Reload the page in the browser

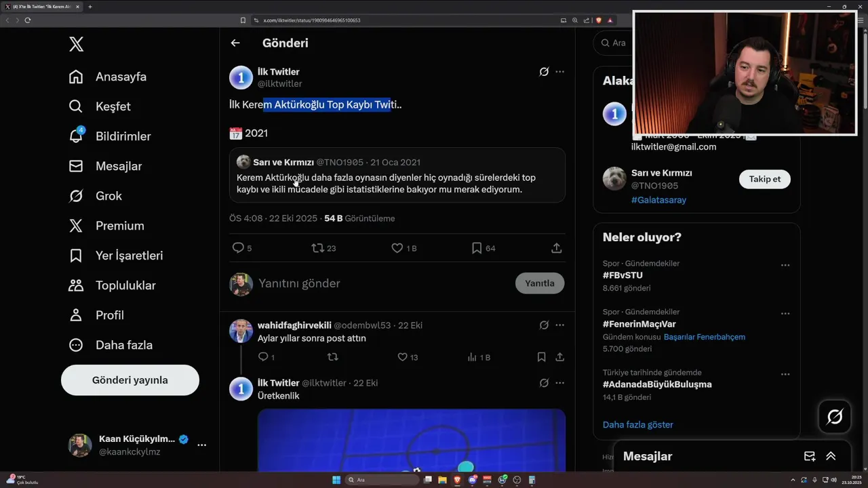coord(28,20)
